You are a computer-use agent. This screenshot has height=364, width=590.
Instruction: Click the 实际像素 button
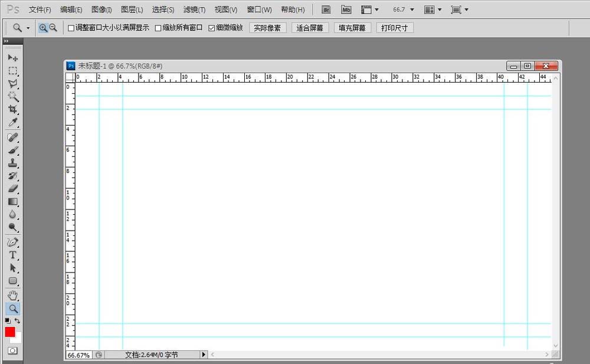point(268,27)
